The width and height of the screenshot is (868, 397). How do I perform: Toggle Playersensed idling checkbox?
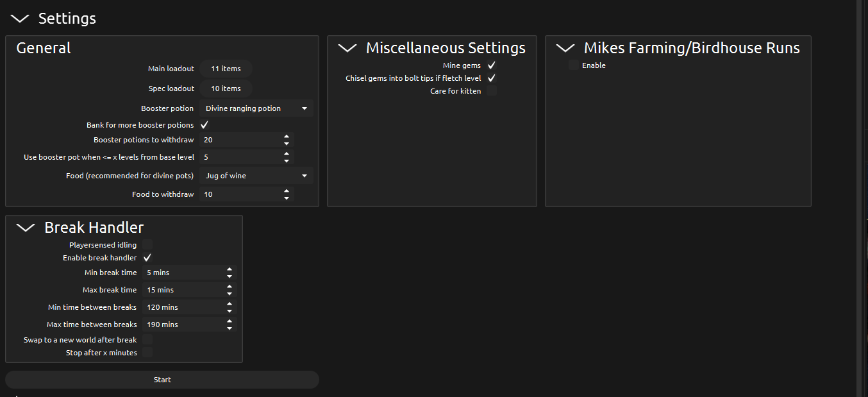tap(147, 245)
